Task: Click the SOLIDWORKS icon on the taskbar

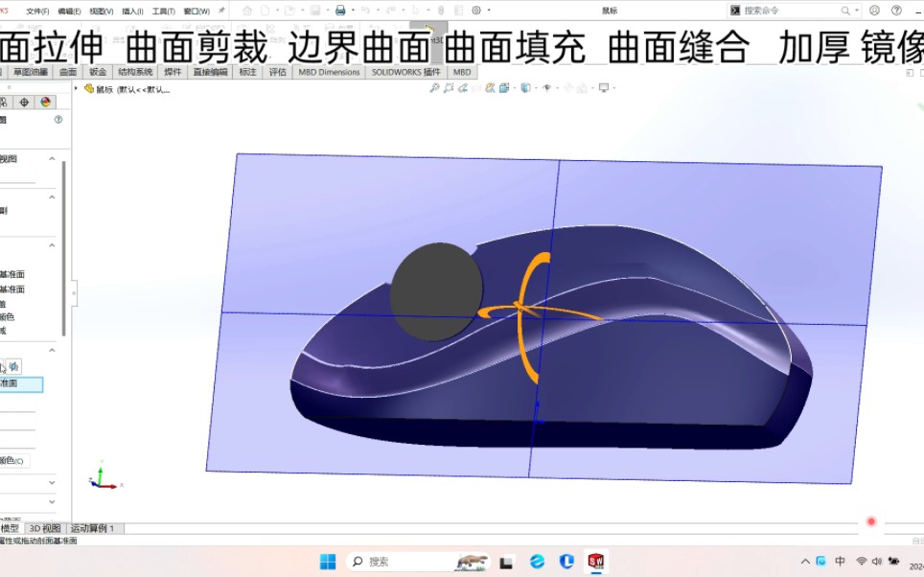Action: pyautogui.click(x=598, y=560)
